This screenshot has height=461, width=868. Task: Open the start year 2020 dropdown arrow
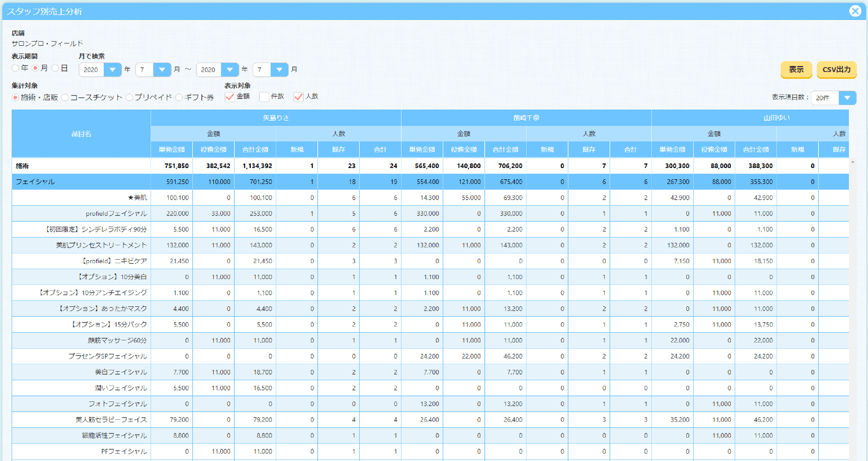[x=112, y=69]
